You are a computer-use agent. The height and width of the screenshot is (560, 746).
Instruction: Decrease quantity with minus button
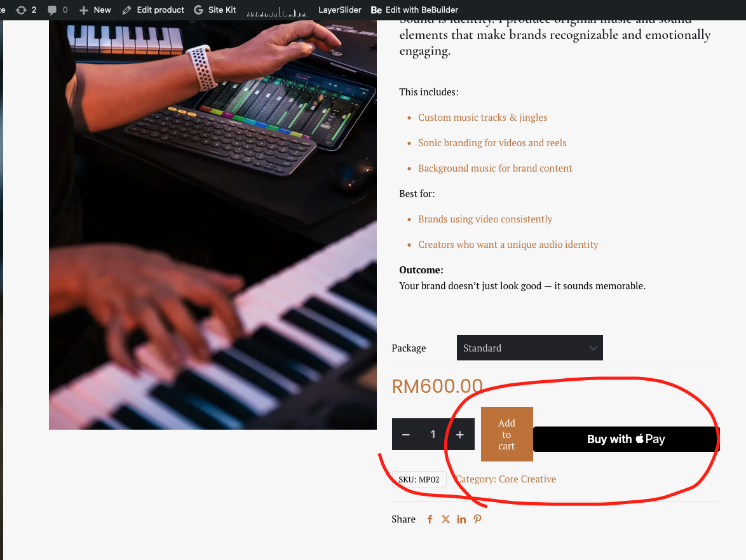pyautogui.click(x=406, y=434)
